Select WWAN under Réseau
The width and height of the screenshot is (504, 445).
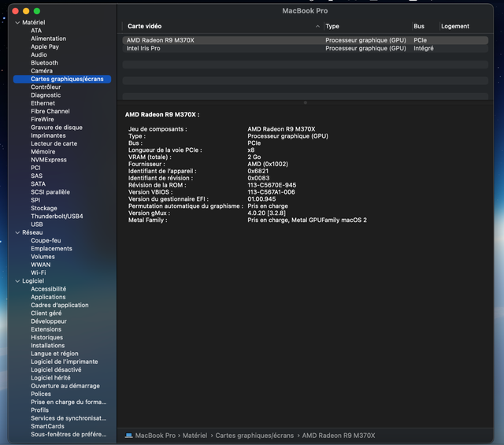point(41,265)
